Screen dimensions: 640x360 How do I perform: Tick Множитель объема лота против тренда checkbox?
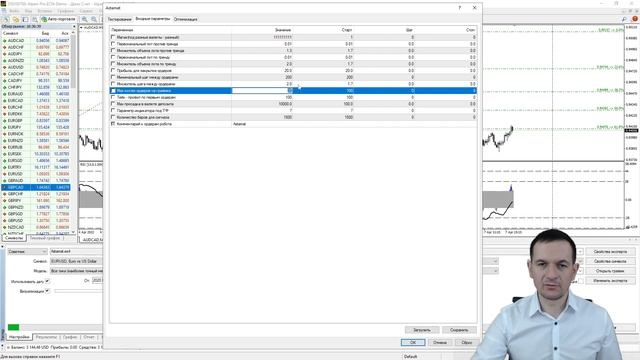[113, 51]
